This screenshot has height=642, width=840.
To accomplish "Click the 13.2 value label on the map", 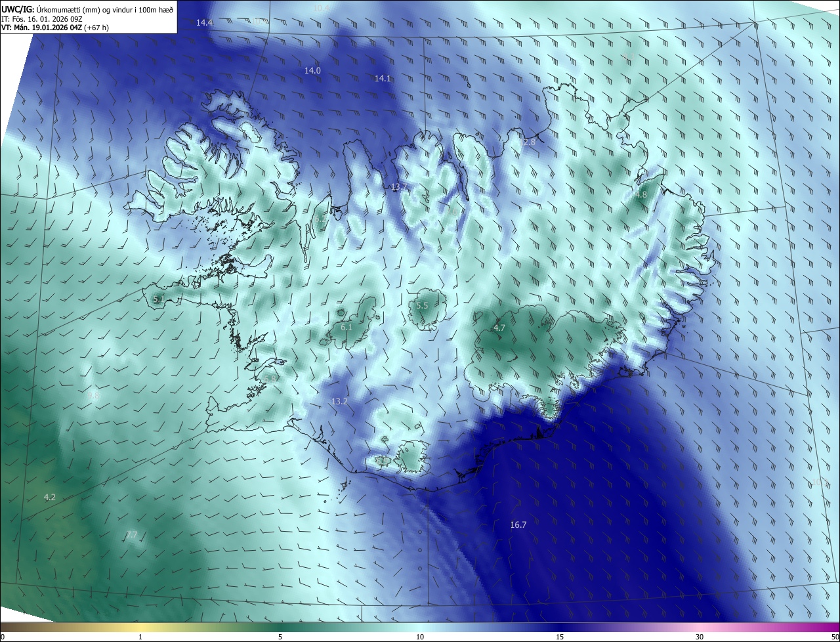I will (x=339, y=401).
